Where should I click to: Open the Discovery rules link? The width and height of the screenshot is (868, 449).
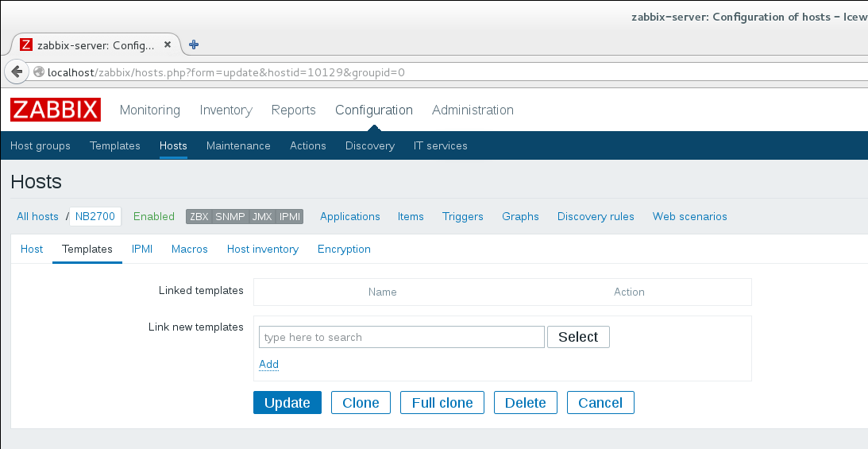coord(596,216)
